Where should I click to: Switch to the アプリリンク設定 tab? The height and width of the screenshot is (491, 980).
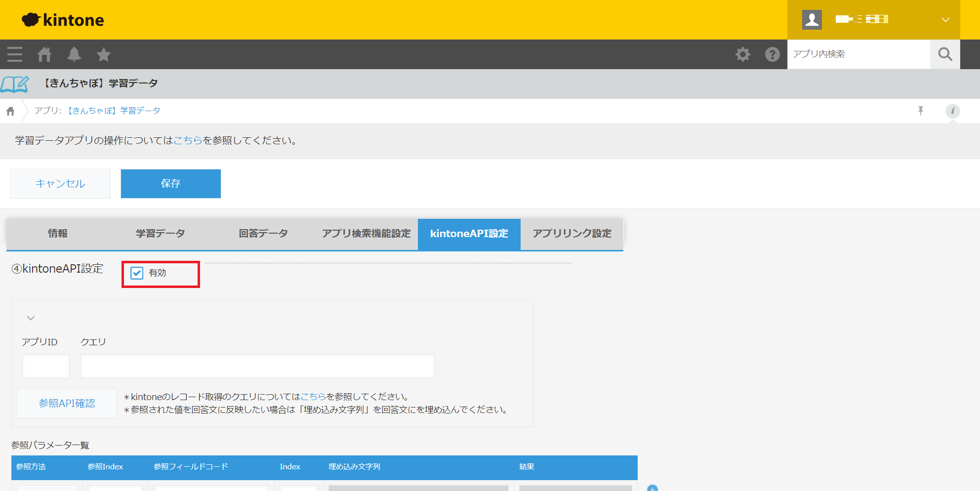click(x=572, y=234)
